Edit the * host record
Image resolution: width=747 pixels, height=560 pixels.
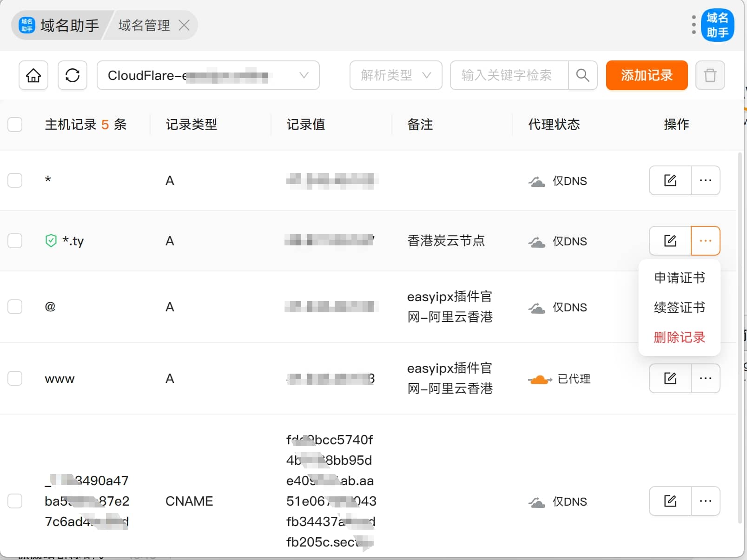(670, 180)
